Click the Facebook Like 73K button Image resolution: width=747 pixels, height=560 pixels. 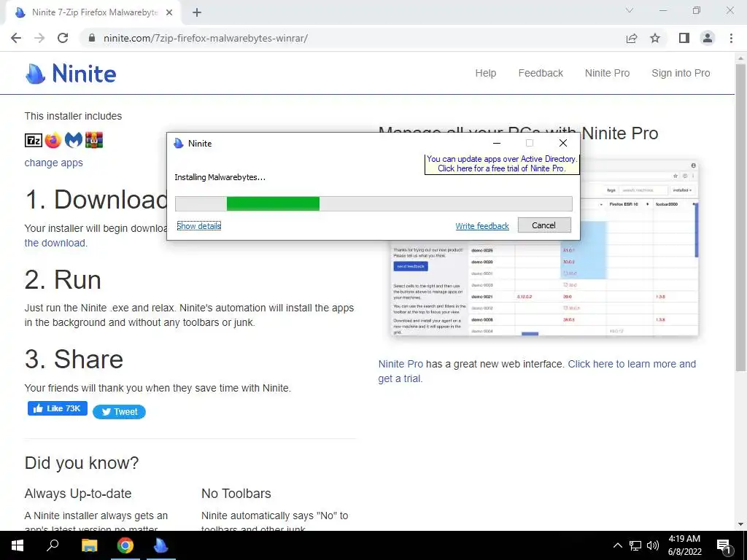(57, 408)
